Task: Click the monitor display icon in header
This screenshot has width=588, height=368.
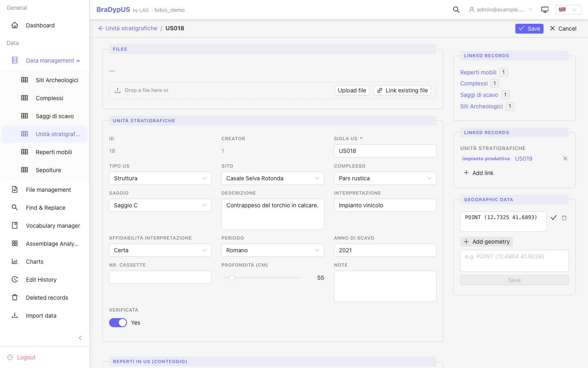Action: click(545, 9)
